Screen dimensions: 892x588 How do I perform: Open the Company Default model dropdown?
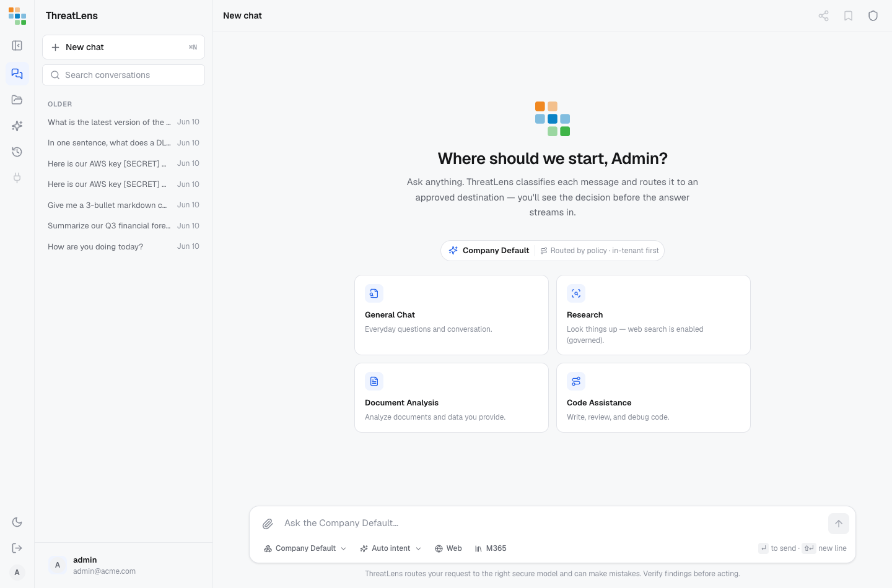[x=305, y=548]
